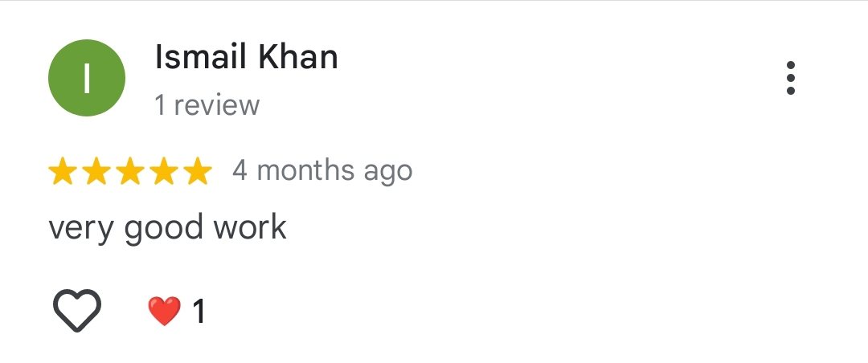Open the reviewer name Ismail Khan
The width and height of the screenshot is (868, 363).
(246, 57)
